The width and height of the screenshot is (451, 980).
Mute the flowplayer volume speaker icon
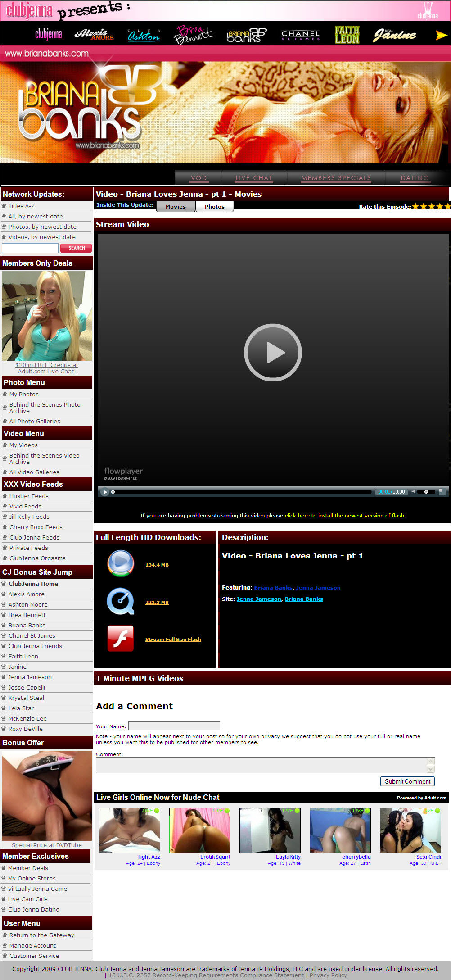pyautogui.click(x=414, y=491)
